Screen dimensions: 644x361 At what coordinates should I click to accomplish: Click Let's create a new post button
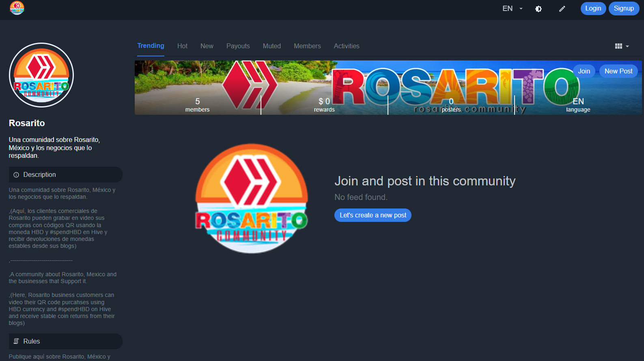(x=373, y=215)
